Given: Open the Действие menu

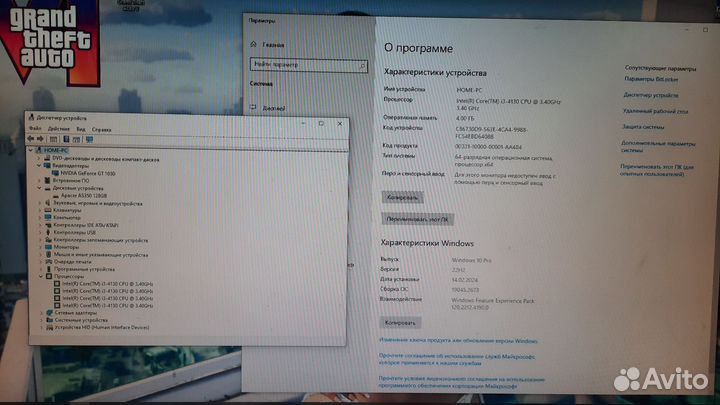Looking at the screenshot, I should [x=59, y=129].
